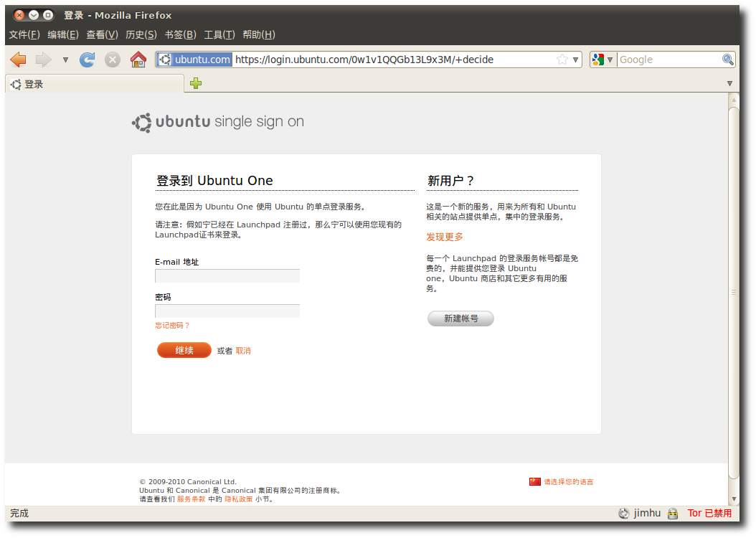
Task: Click the ubuntu.com site identity badge
Action: pos(195,60)
